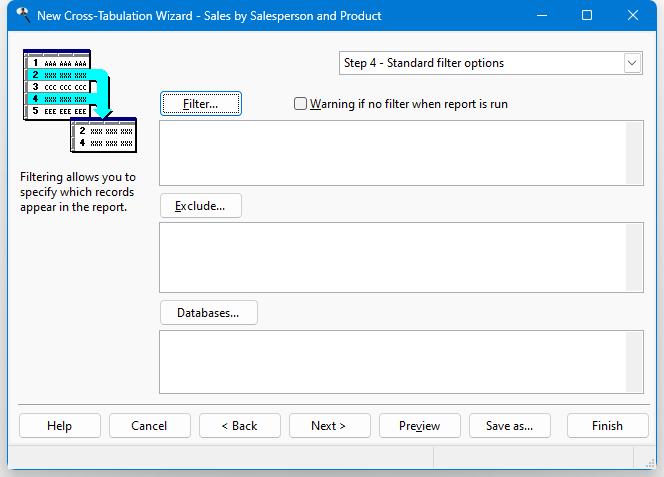The height and width of the screenshot is (477, 664).
Task: Click the exclude list scrollbar
Action: [x=634, y=258]
